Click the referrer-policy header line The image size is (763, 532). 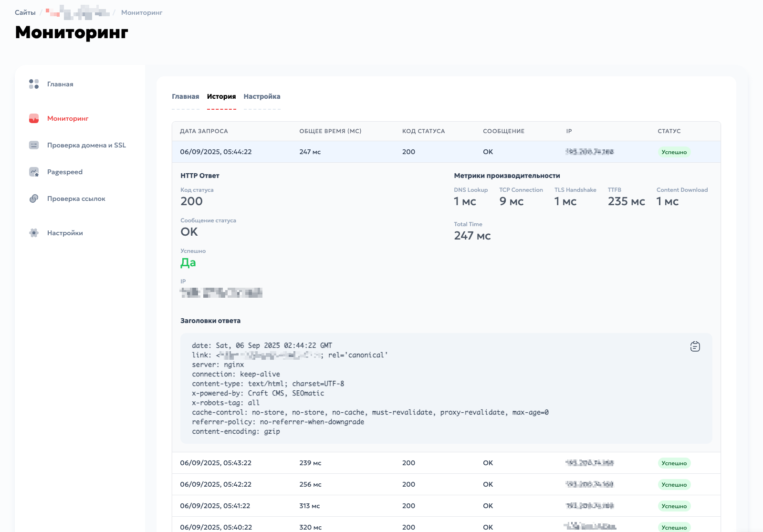(278, 422)
